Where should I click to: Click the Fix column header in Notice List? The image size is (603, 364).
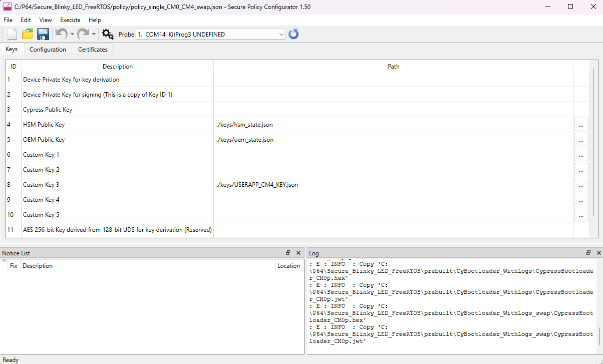tap(14, 266)
